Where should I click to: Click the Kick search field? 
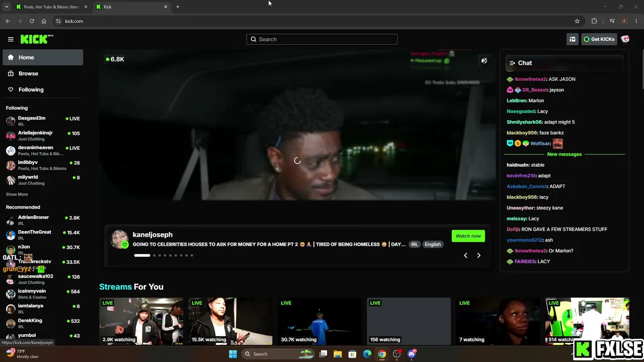(322, 39)
